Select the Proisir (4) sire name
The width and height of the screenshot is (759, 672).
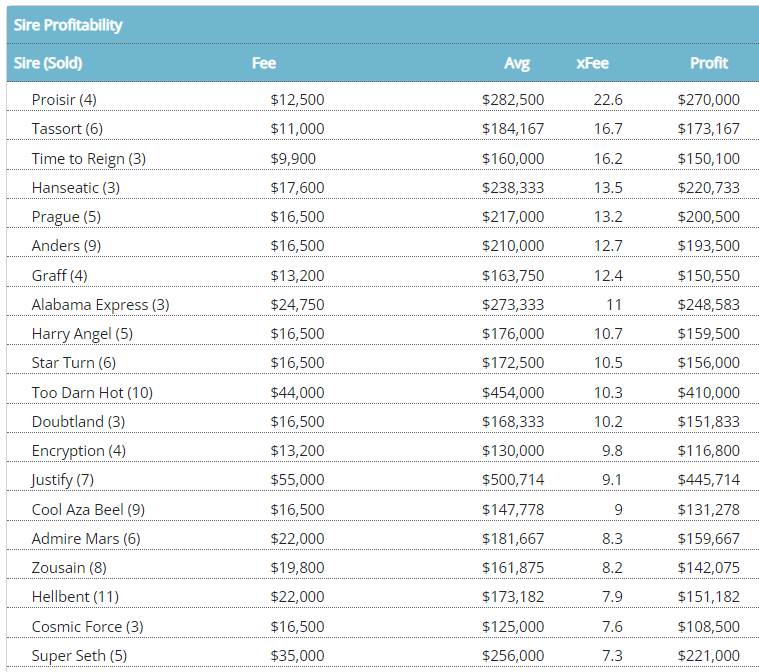tap(64, 100)
